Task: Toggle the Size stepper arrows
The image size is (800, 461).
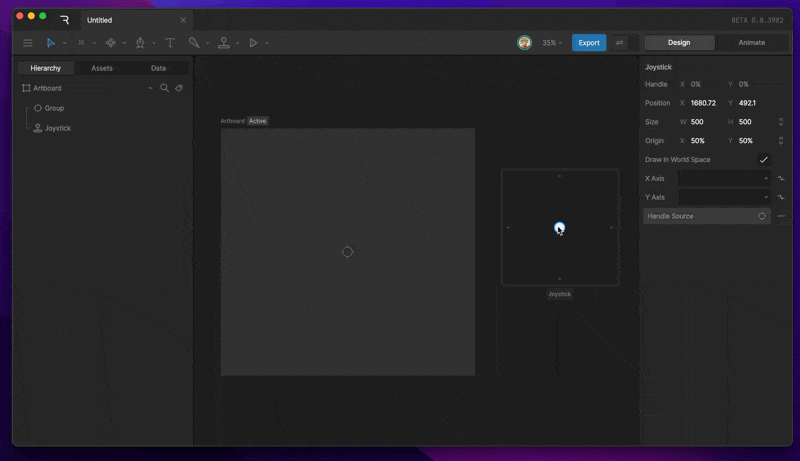Action: (781, 122)
